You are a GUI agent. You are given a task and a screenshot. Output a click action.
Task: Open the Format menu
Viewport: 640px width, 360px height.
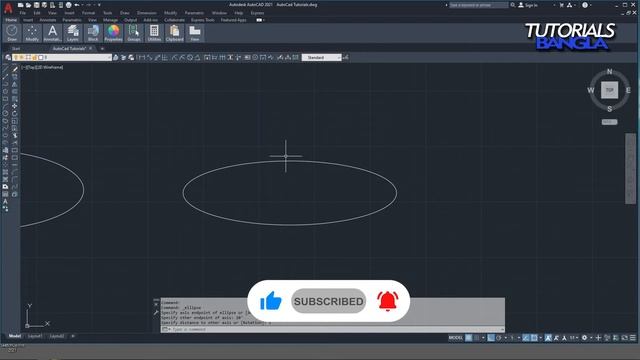[x=88, y=13]
